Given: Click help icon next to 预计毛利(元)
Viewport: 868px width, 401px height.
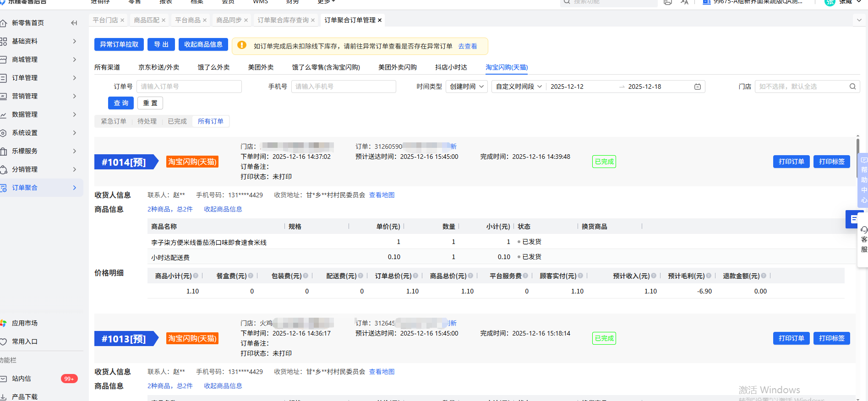Looking at the screenshot, I should 709,276.
